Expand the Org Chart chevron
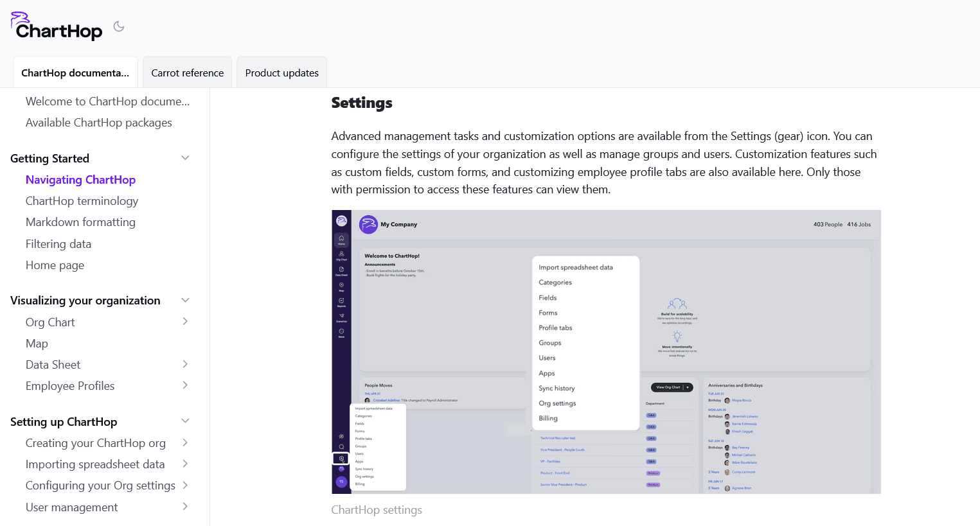Viewport: 980px width, 526px height. click(185, 322)
